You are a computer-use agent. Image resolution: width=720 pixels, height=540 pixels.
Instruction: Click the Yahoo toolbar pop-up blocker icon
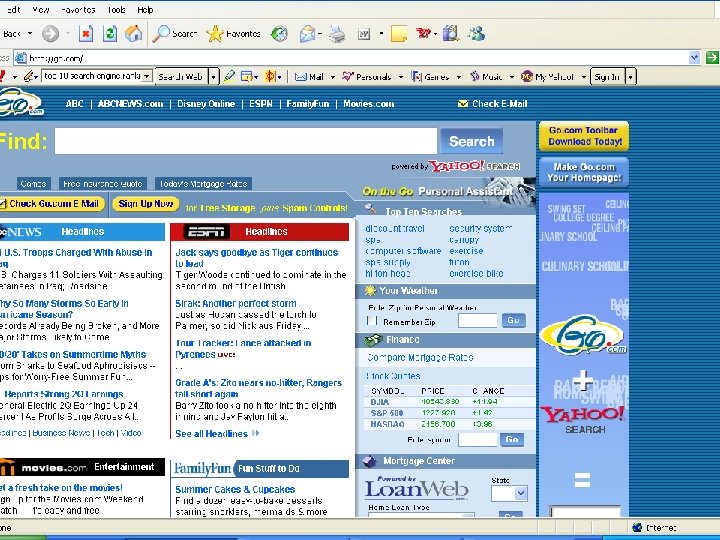coord(247,77)
